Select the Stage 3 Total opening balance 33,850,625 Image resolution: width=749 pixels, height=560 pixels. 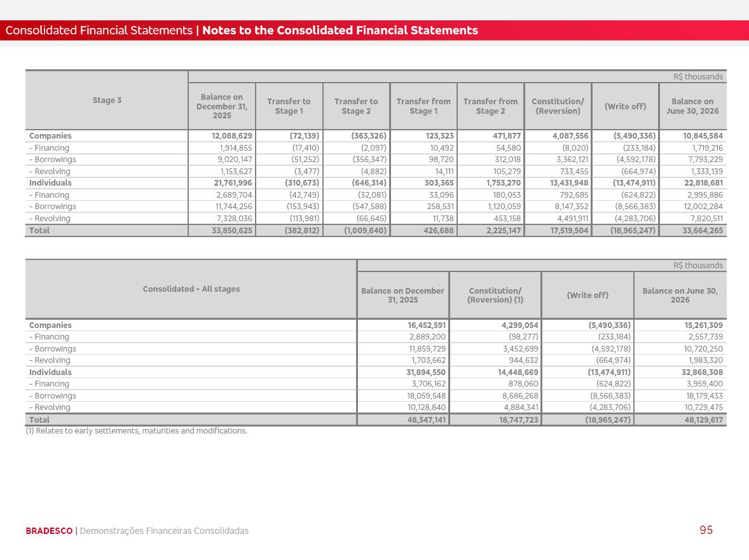pos(231,231)
